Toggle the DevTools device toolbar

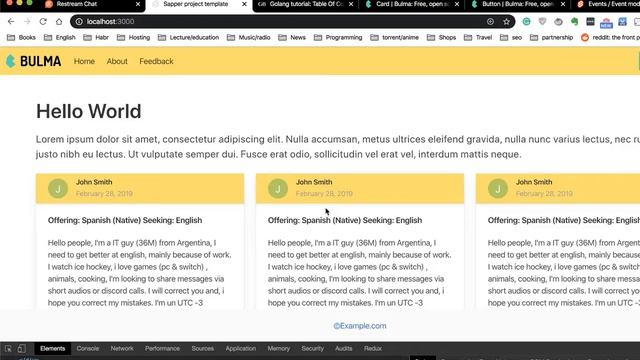[x=22, y=349]
